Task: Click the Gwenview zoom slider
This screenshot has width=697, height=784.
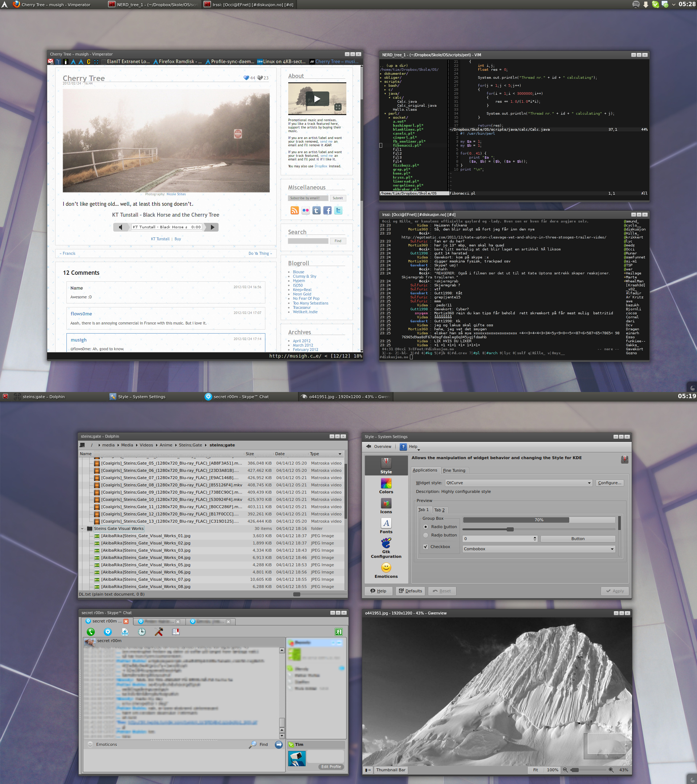Action: [588, 770]
